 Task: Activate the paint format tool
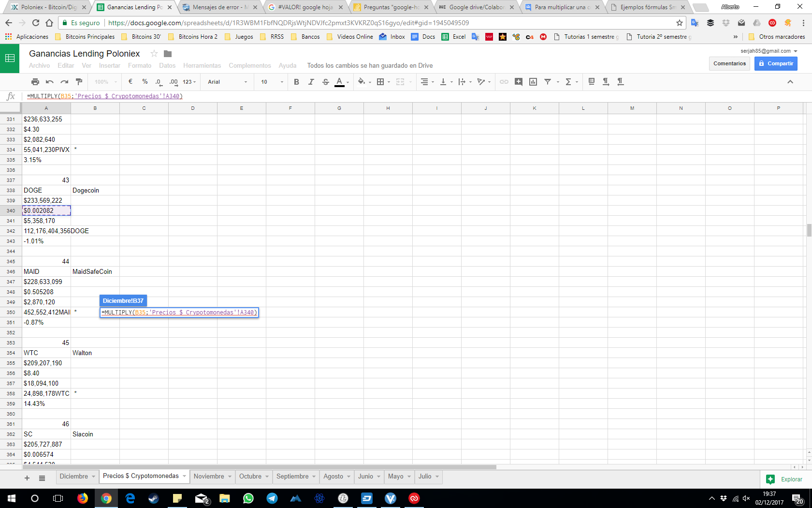click(x=79, y=82)
